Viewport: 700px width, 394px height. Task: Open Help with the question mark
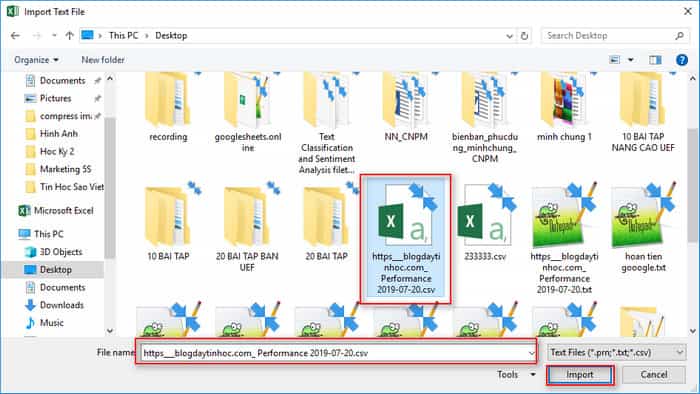pos(682,60)
